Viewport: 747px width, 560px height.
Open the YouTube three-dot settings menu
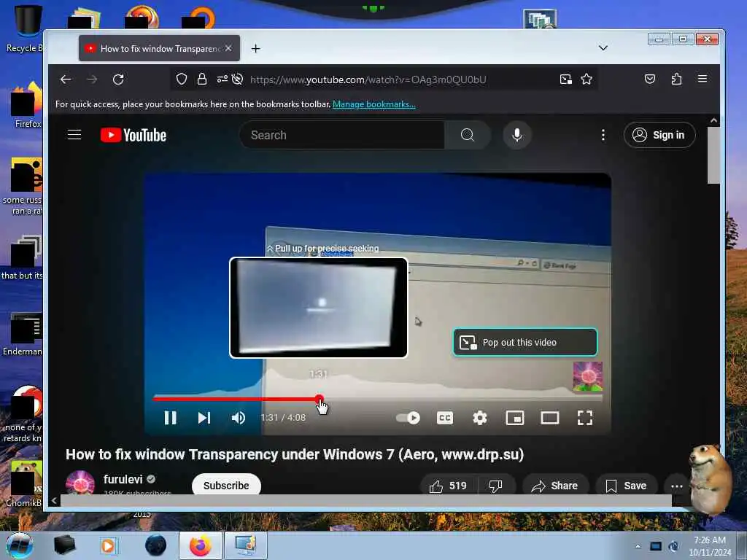(x=603, y=135)
